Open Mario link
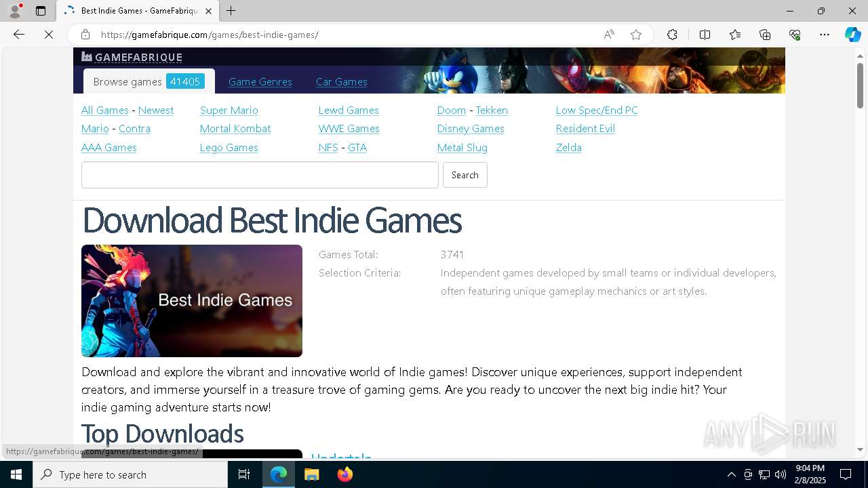Viewport: 868px width, 488px height. [95, 128]
